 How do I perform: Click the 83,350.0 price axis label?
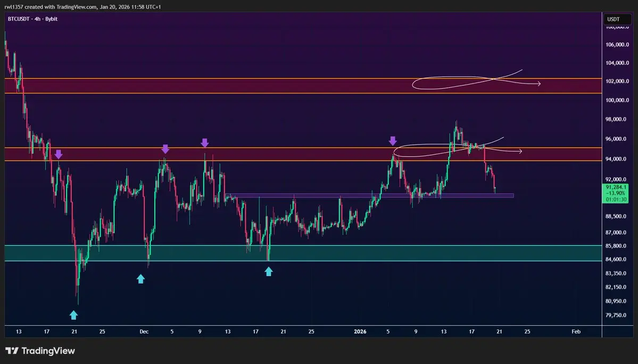click(617, 274)
